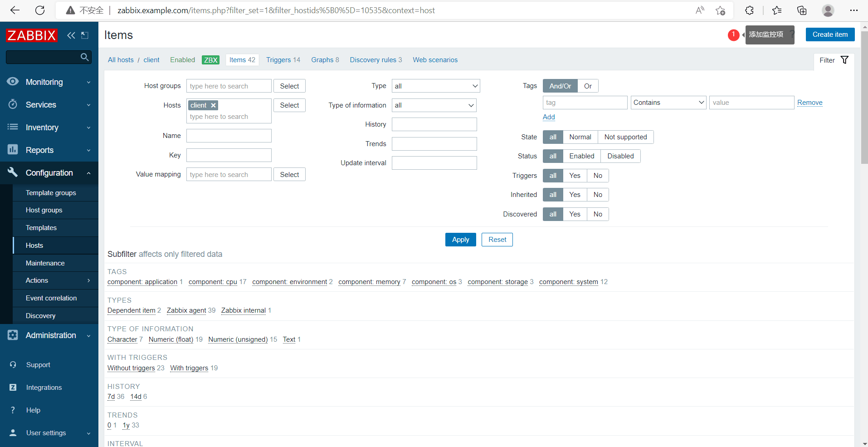This screenshot has height=447, width=868.
Task: Open browser collections icon
Action: point(802,10)
